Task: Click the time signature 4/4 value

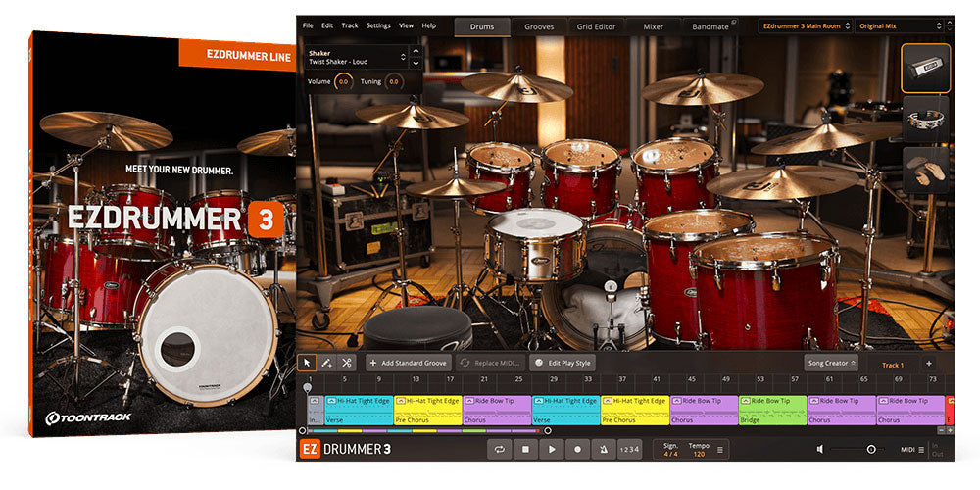Action: click(670, 454)
